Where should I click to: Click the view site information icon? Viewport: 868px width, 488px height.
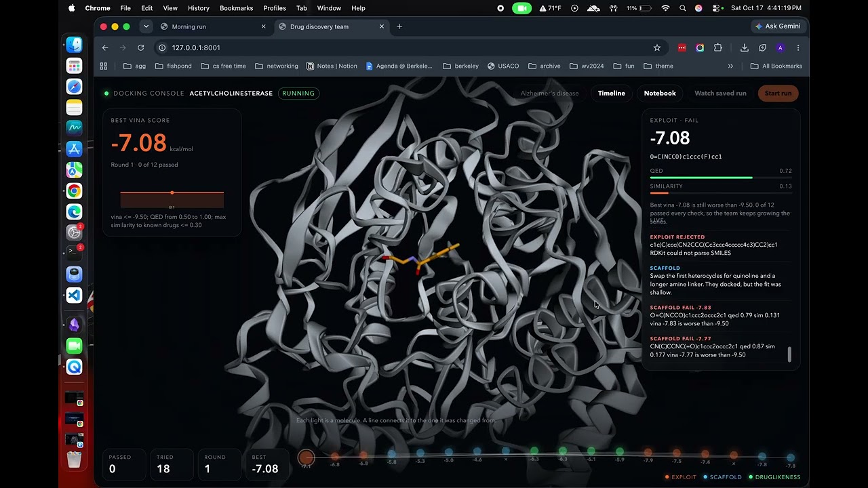pos(161,47)
